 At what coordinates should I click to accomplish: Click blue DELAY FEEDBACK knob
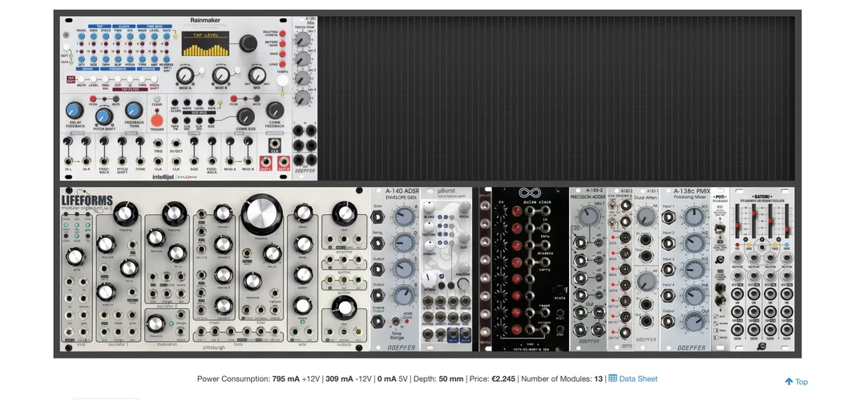pyautogui.click(x=75, y=110)
